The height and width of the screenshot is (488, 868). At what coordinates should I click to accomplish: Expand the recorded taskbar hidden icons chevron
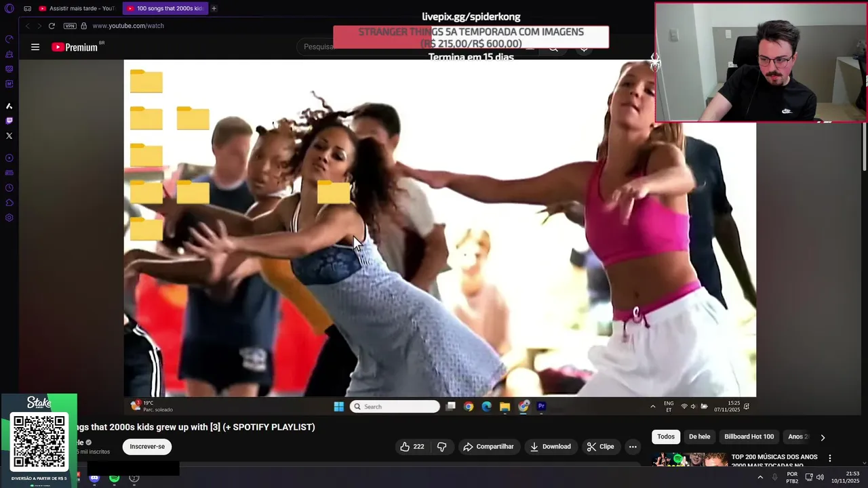click(x=653, y=407)
